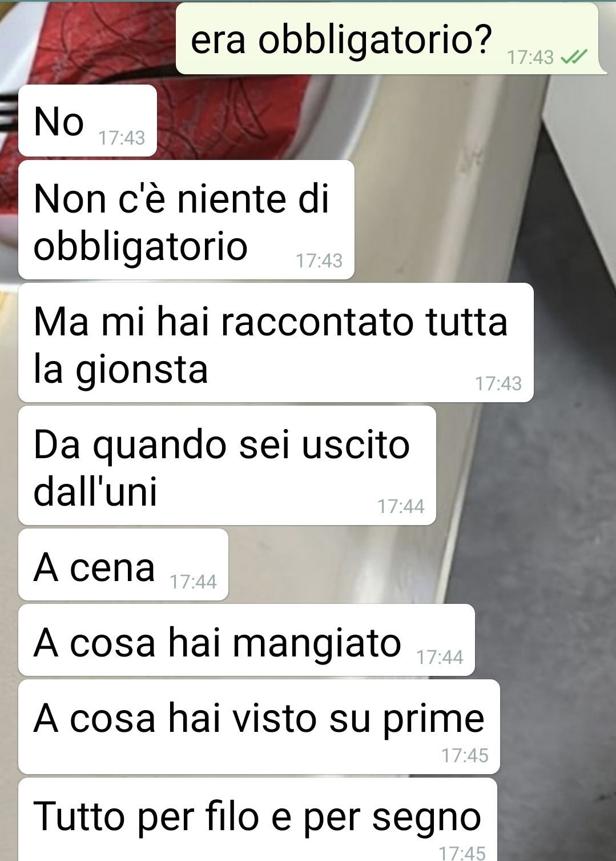This screenshot has width=616, height=861.
Task: Tap the 17:45 timestamp under 'su prime'
Action: [465, 755]
